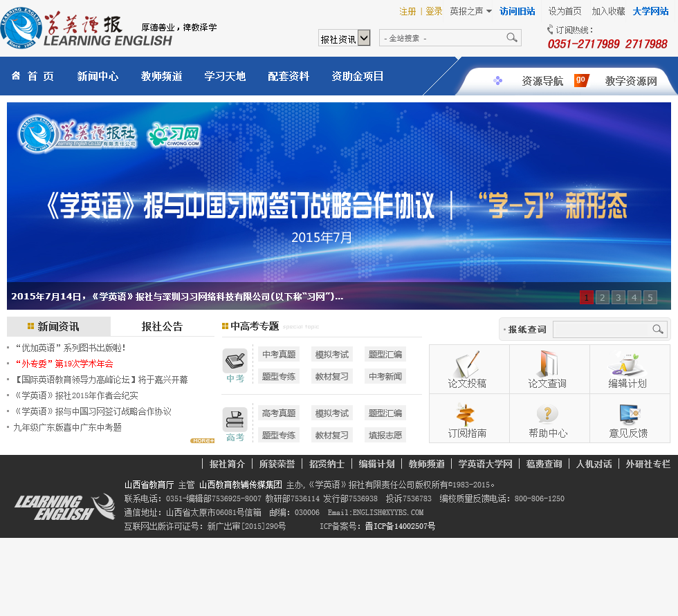Open 教学资源网 link

pyautogui.click(x=631, y=81)
